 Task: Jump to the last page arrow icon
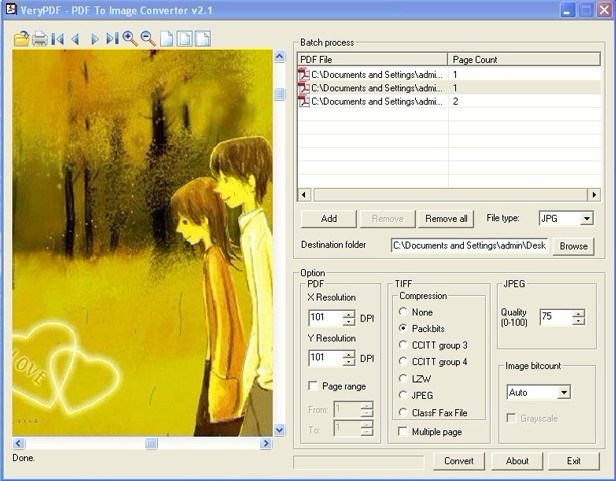(x=112, y=39)
